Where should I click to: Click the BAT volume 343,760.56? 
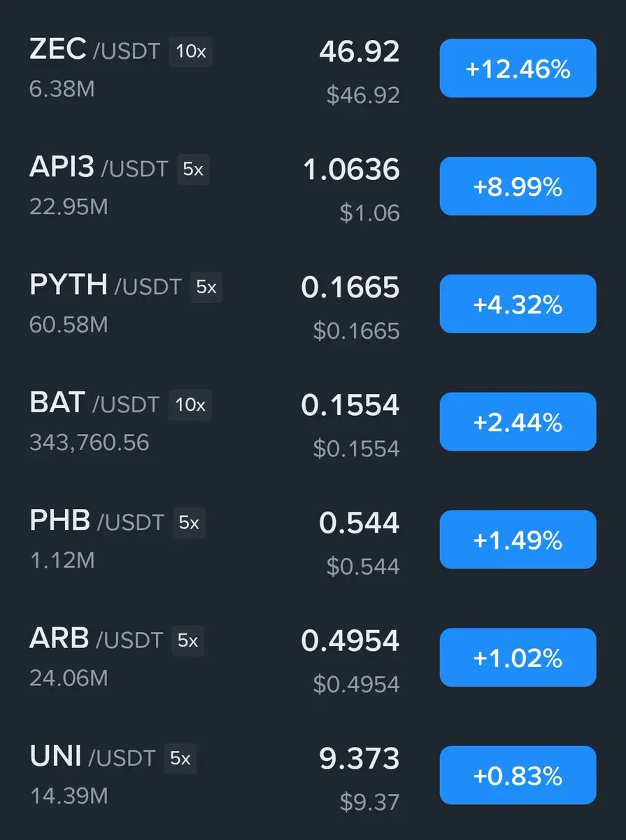pyautogui.click(x=90, y=442)
